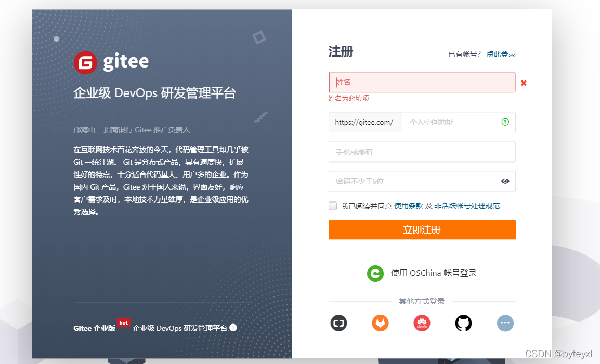Click the red hot badge

pyautogui.click(x=123, y=322)
